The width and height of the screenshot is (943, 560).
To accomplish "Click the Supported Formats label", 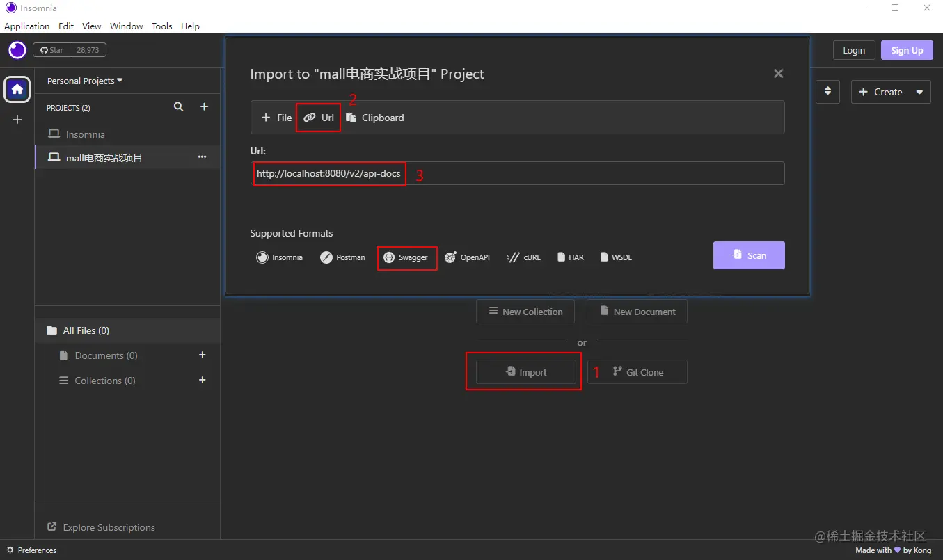I will point(292,233).
